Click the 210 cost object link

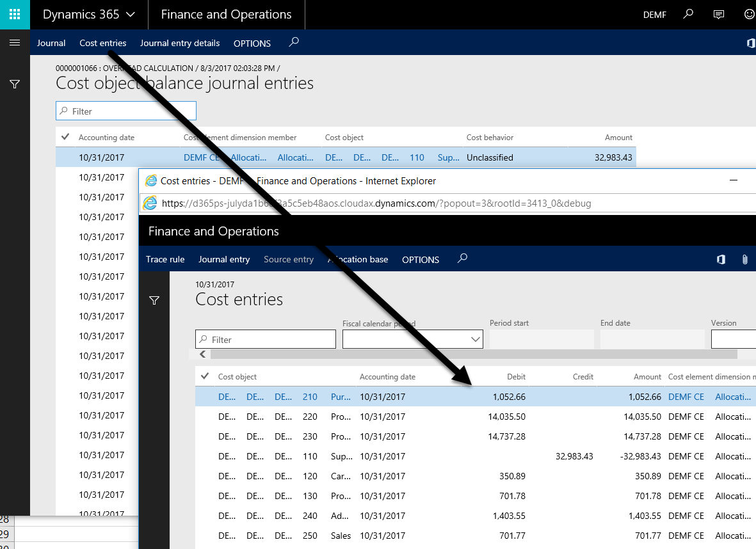point(310,397)
